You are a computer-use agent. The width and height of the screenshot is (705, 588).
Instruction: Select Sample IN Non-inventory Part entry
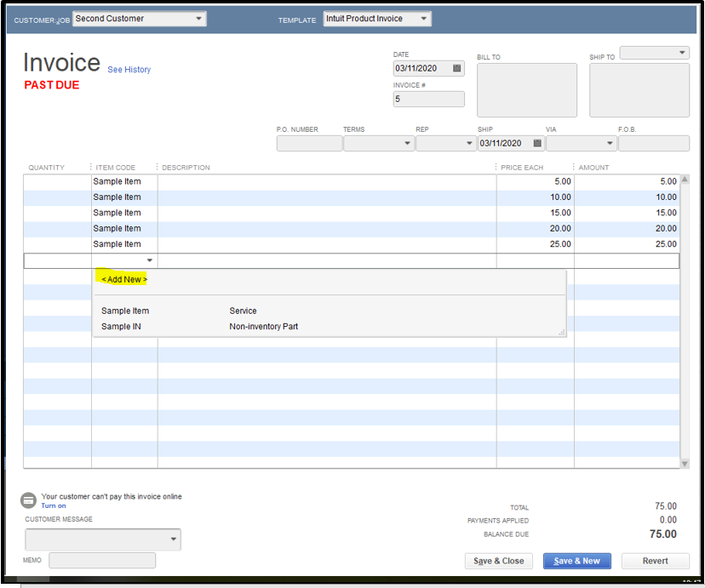click(x=330, y=327)
